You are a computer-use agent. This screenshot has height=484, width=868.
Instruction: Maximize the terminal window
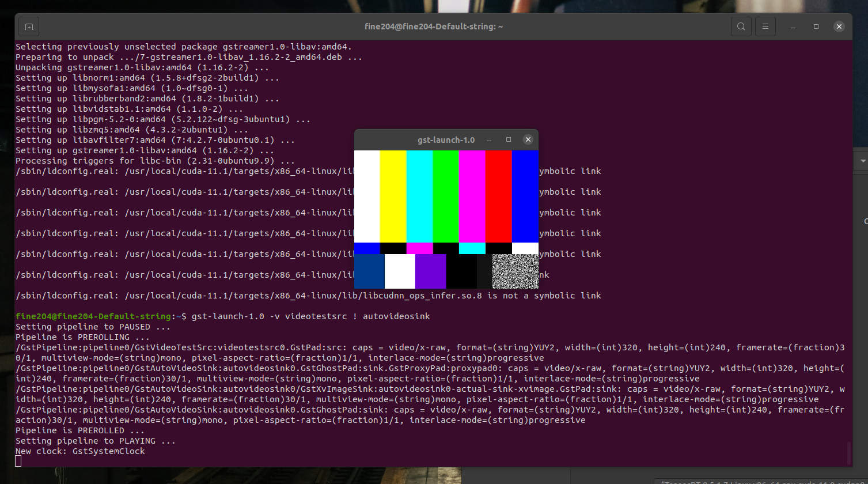[816, 27]
